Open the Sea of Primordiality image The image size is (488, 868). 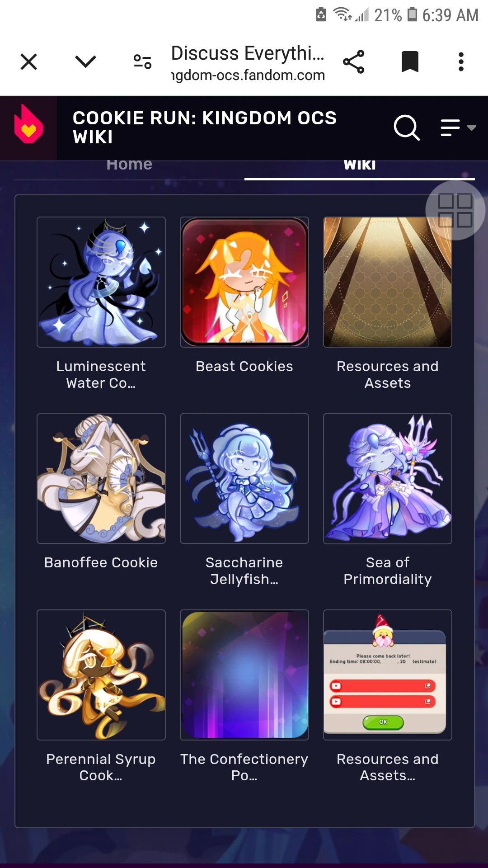pos(388,479)
